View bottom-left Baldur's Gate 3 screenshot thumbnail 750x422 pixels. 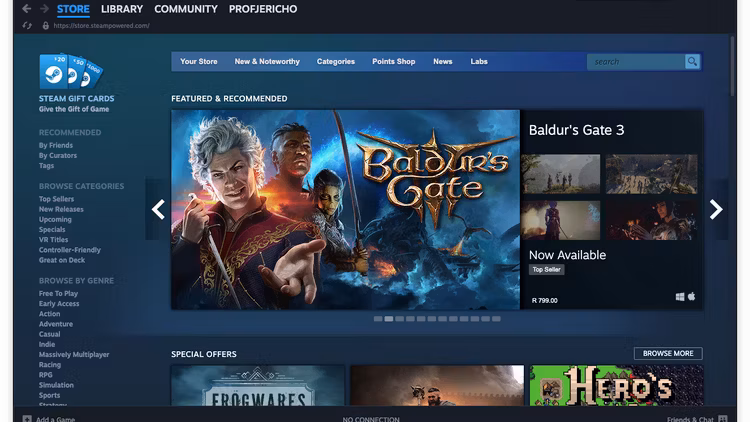pyautogui.click(x=561, y=220)
